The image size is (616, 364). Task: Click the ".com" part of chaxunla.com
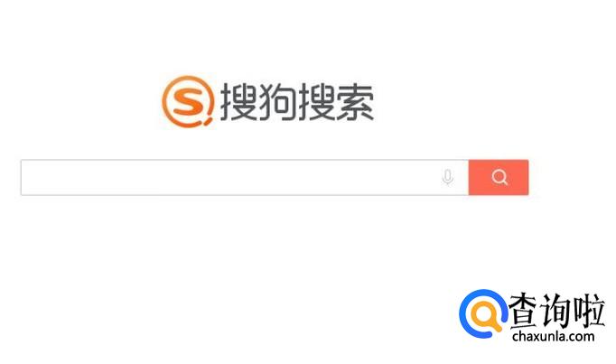coord(580,337)
